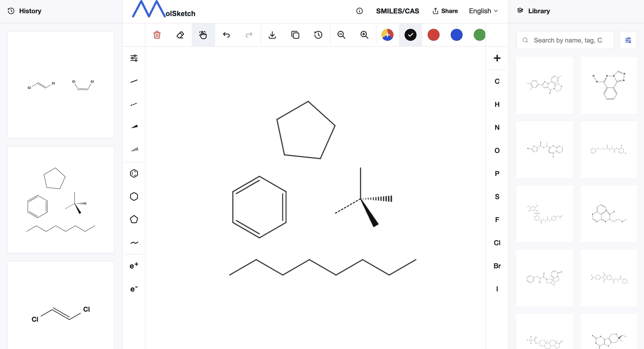The image size is (644, 349).
Task: Select the bromine Br element
Action: click(x=497, y=266)
